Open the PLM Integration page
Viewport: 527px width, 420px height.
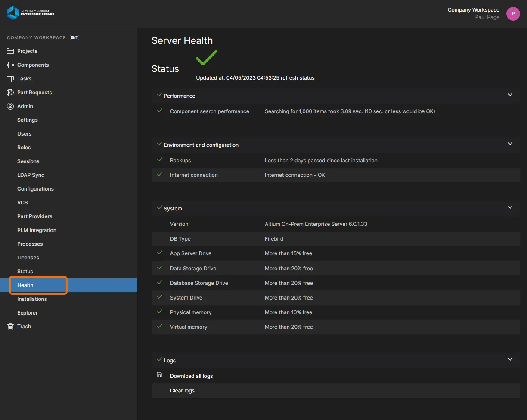(37, 230)
